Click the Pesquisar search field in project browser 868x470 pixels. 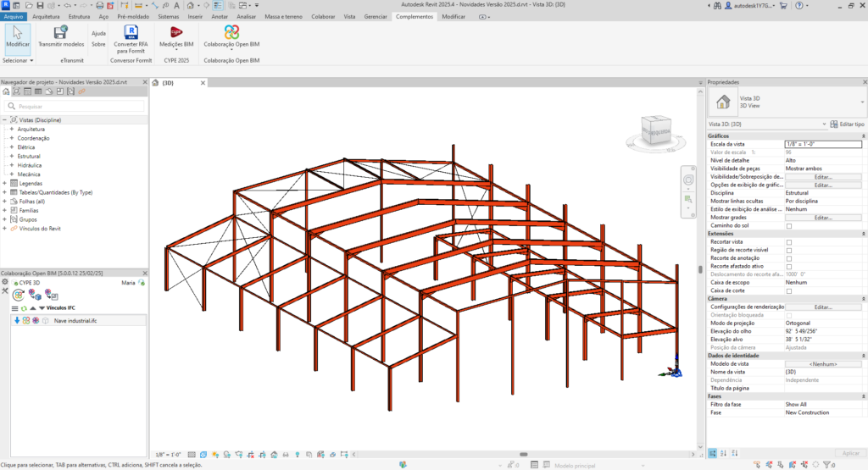click(x=75, y=106)
